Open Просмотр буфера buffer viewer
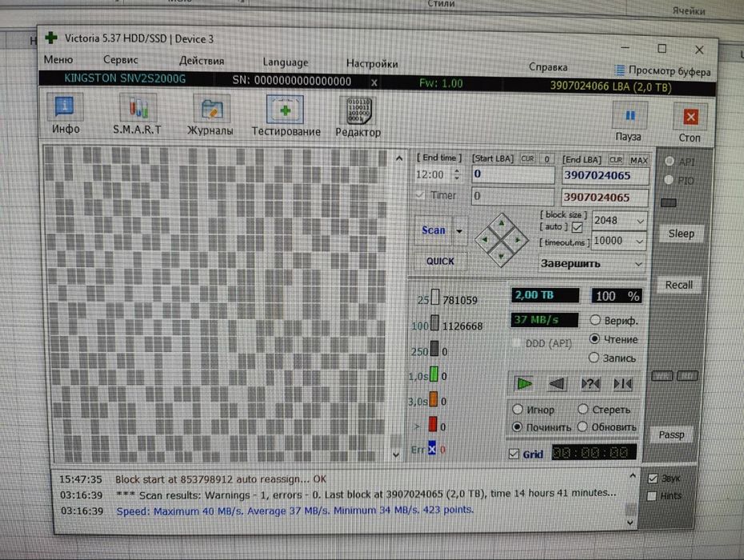This screenshot has height=560, width=744. coord(663,71)
